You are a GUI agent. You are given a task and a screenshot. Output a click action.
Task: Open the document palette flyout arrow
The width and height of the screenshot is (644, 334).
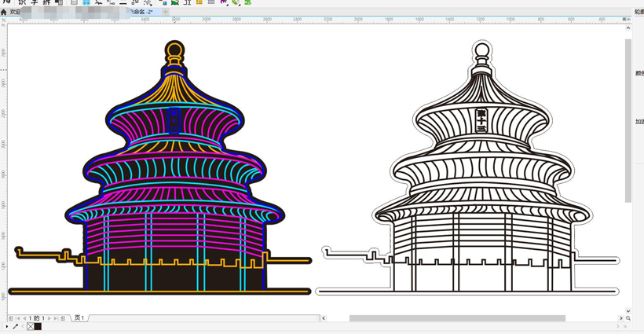pos(6,327)
